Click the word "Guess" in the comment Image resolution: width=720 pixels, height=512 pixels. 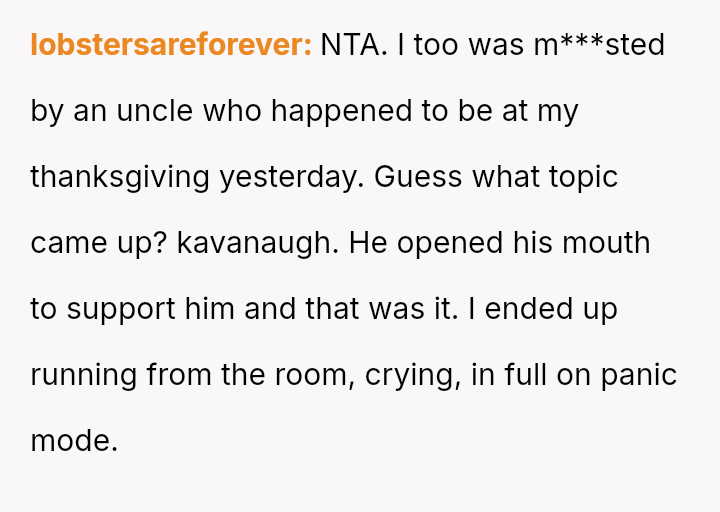(418, 177)
